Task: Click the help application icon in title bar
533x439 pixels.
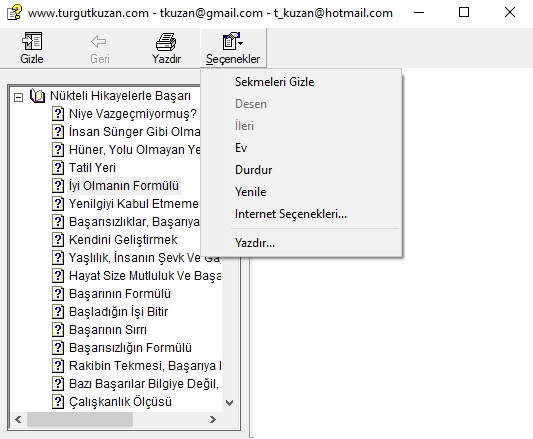Action: tap(15, 13)
